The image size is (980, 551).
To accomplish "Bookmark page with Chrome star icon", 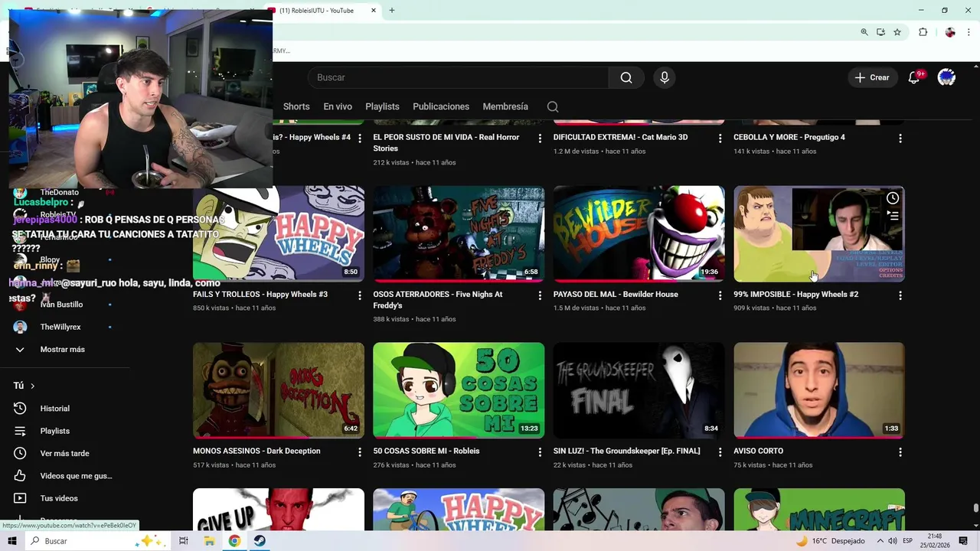I will click(897, 32).
